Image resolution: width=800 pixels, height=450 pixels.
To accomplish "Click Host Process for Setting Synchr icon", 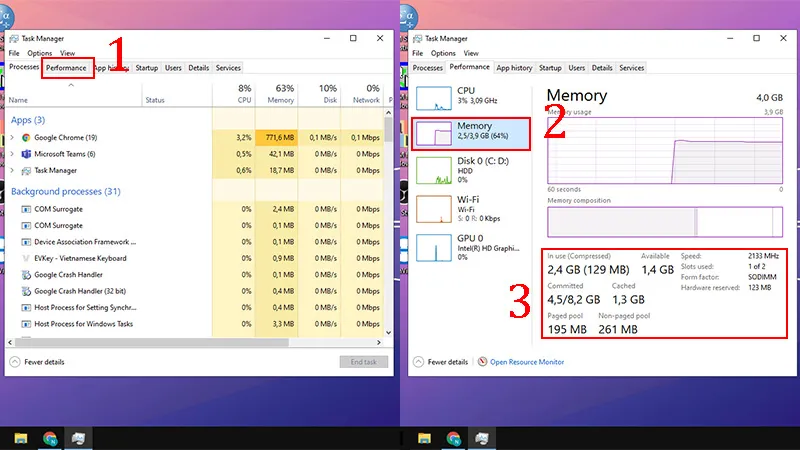I will [x=26, y=308].
